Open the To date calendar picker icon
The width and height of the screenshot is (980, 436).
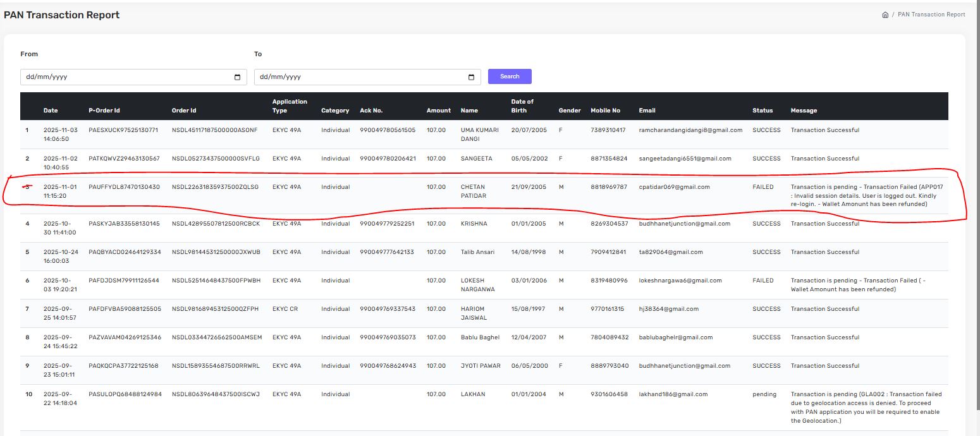coord(471,77)
